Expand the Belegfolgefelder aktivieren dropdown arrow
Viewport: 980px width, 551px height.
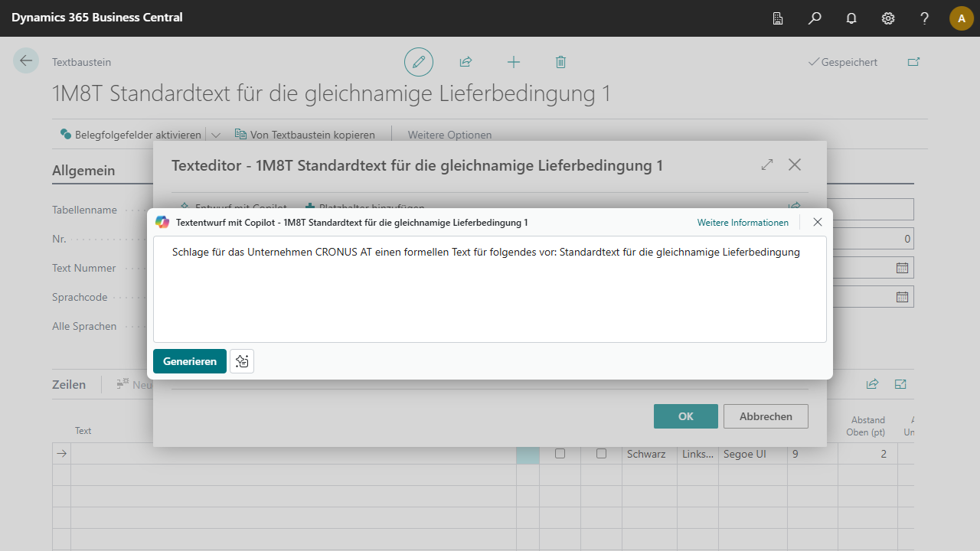[x=216, y=135]
